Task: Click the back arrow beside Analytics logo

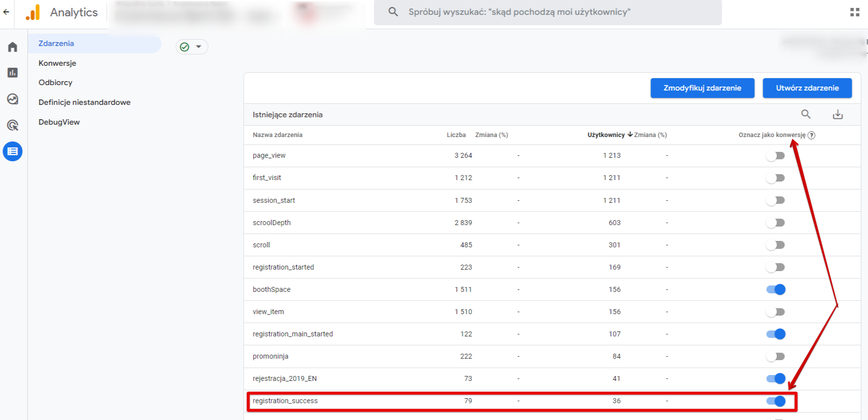Action: pos(6,12)
